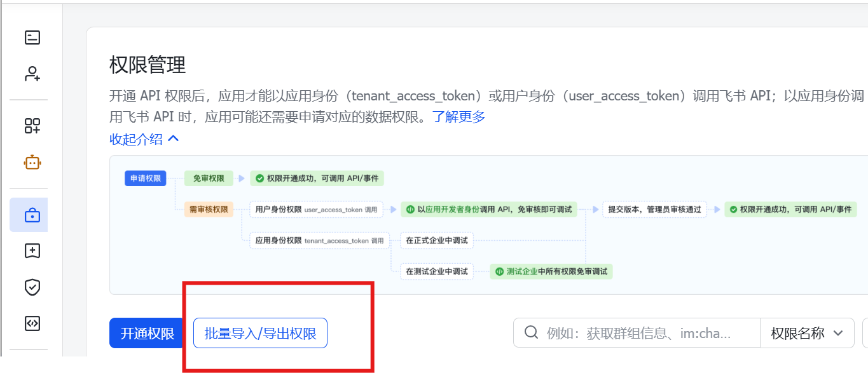The height and width of the screenshot is (373, 868).
Task: Collapse the intro via 收起介绍
Action: click(x=144, y=139)
